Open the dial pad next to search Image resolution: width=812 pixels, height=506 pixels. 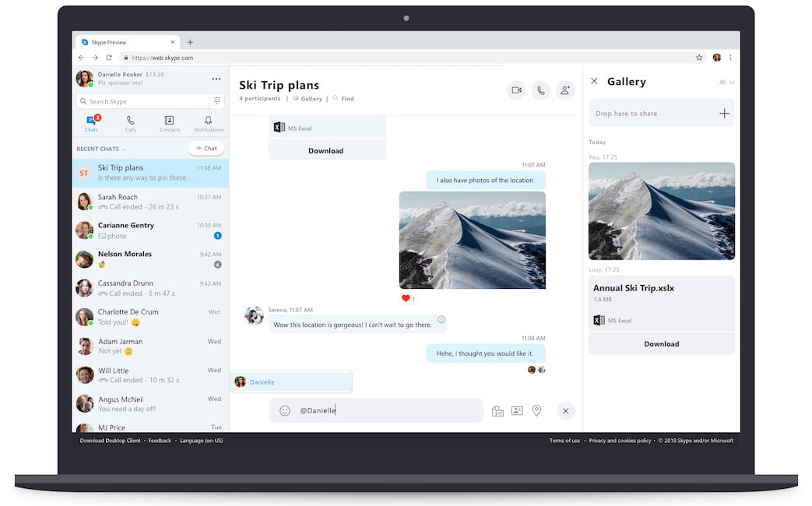coord(216,101)
